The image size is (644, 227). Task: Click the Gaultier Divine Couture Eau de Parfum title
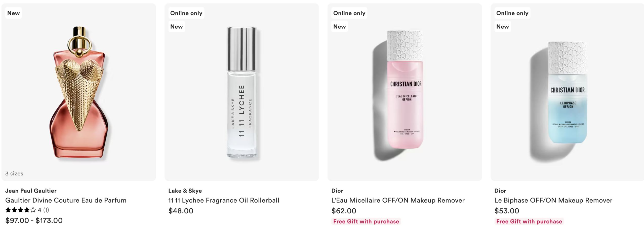point(66,200)
